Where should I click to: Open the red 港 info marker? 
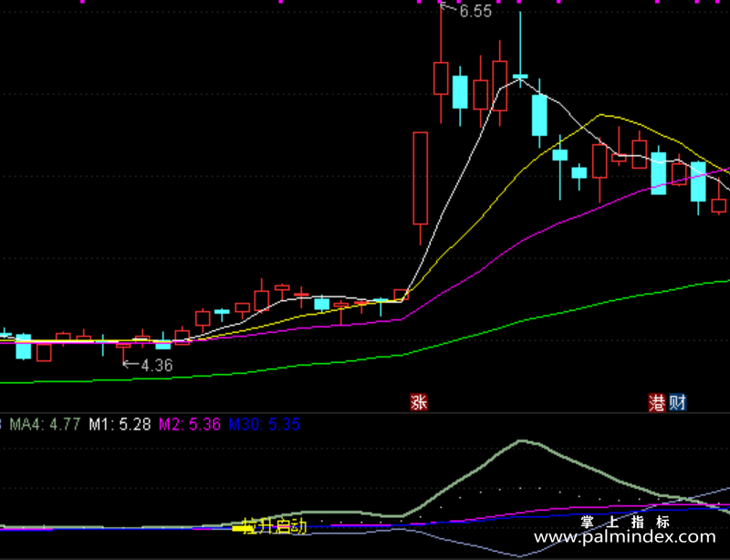pos(657,402)
